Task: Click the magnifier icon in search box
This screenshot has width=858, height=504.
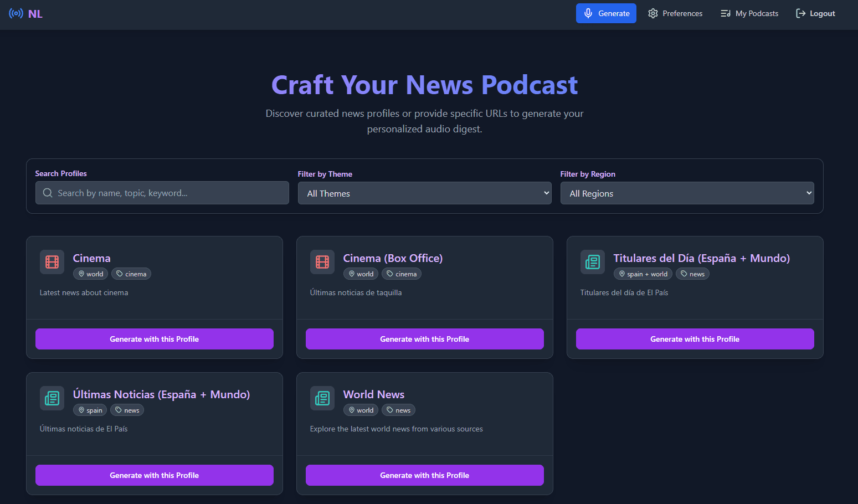Action: click(x=48, y=193)
